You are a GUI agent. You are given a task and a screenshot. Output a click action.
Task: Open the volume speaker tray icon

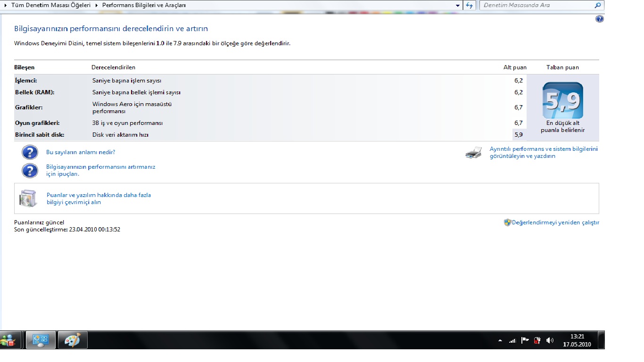point(549,340)
